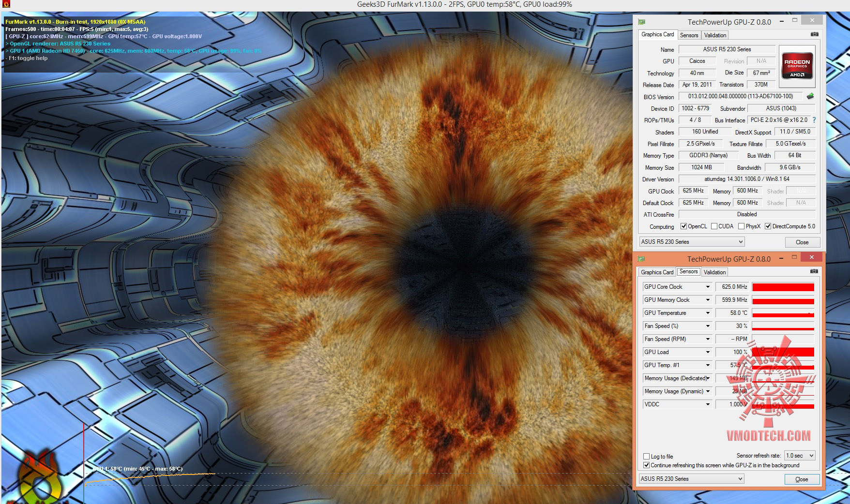
Task: Click the BIOS Version field
Action: (x=740, y=96)
